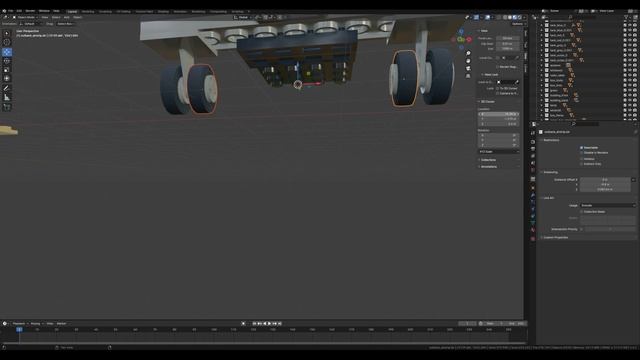The width and height of the screenshot is (640, 360).
Task: Click the Instance Offset X field
Action: coord(605,180)
